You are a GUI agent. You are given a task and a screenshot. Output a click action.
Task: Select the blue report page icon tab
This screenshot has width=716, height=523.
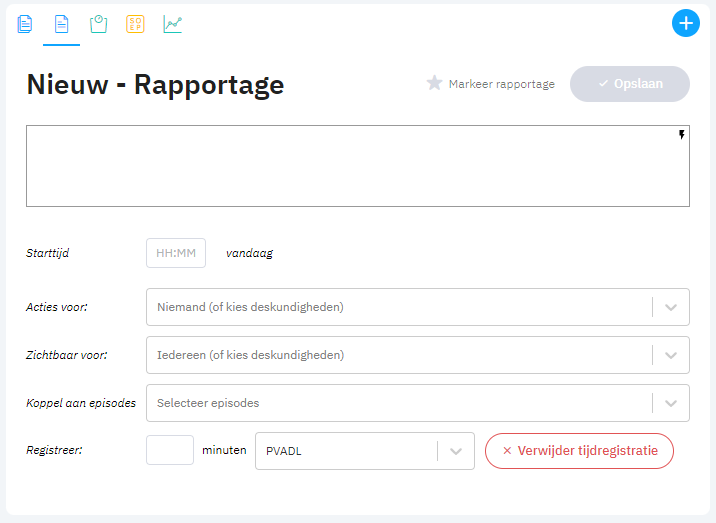[62, 24]
